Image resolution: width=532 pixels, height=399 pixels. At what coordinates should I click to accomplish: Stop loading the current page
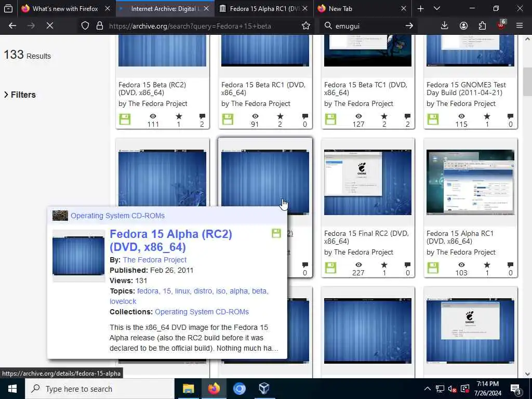(x=50, y=26)
